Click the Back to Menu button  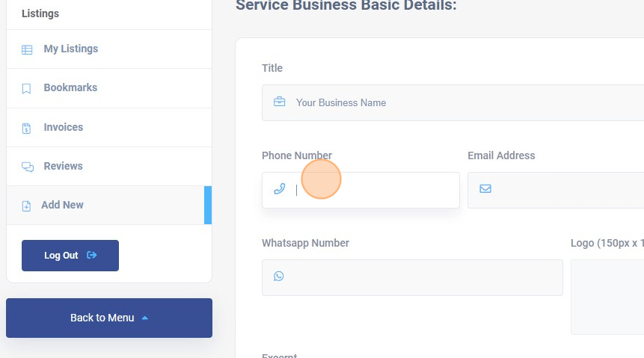(102, 318)
